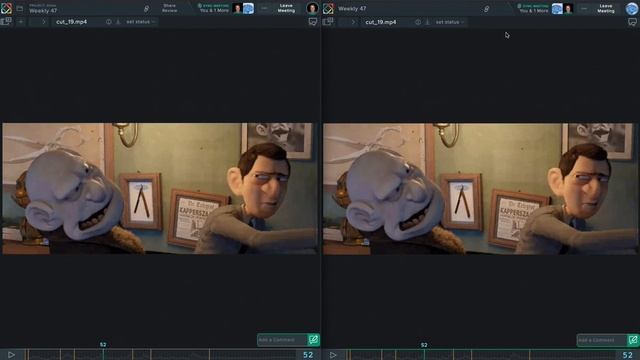The height and width of the screenshot is (360, 640).
Task: Click the video frame in right window
Action: (x=481, y=189)
